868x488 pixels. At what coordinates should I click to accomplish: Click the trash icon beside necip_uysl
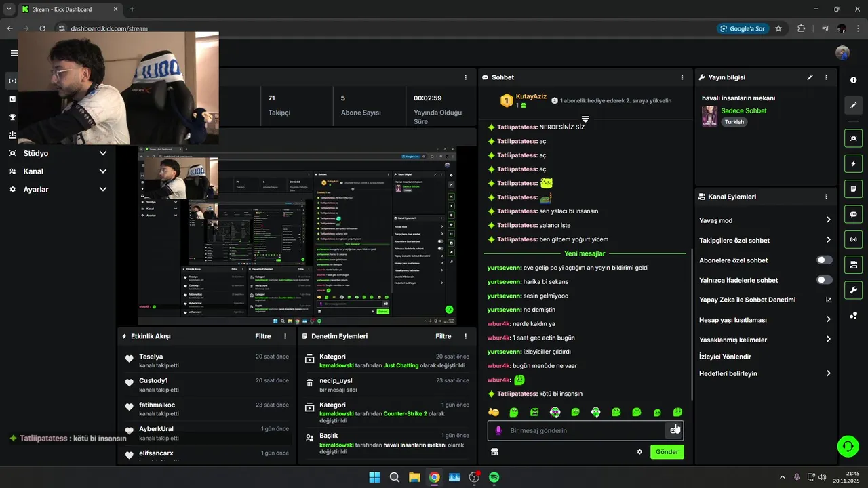[x=309, y=384]
